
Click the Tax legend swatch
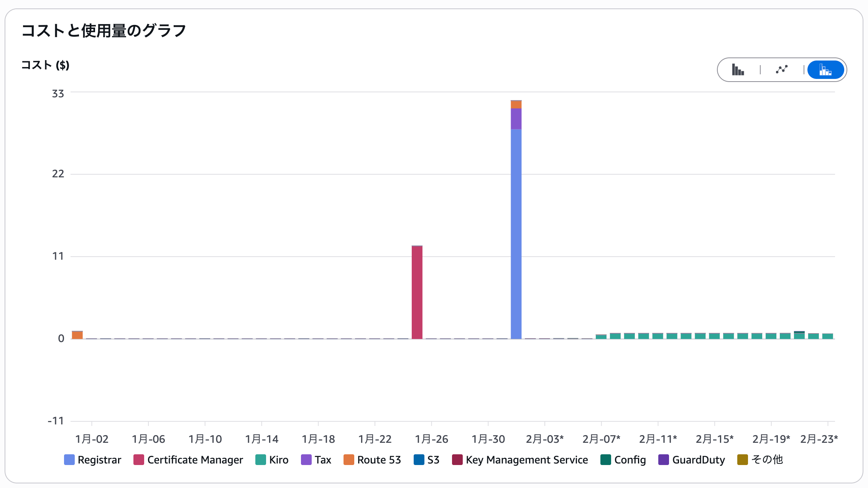pos(306,460)
